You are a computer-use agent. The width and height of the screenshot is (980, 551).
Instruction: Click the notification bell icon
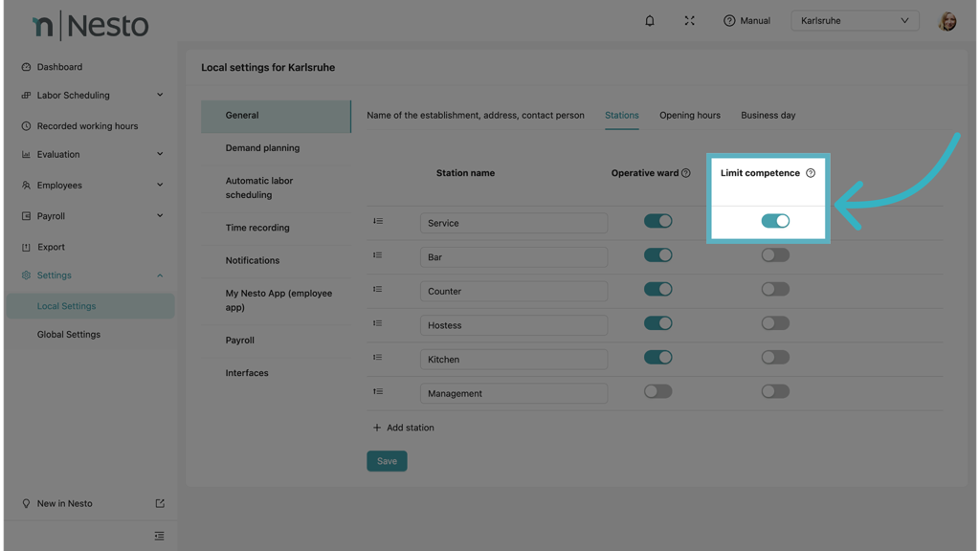[650, 20]
